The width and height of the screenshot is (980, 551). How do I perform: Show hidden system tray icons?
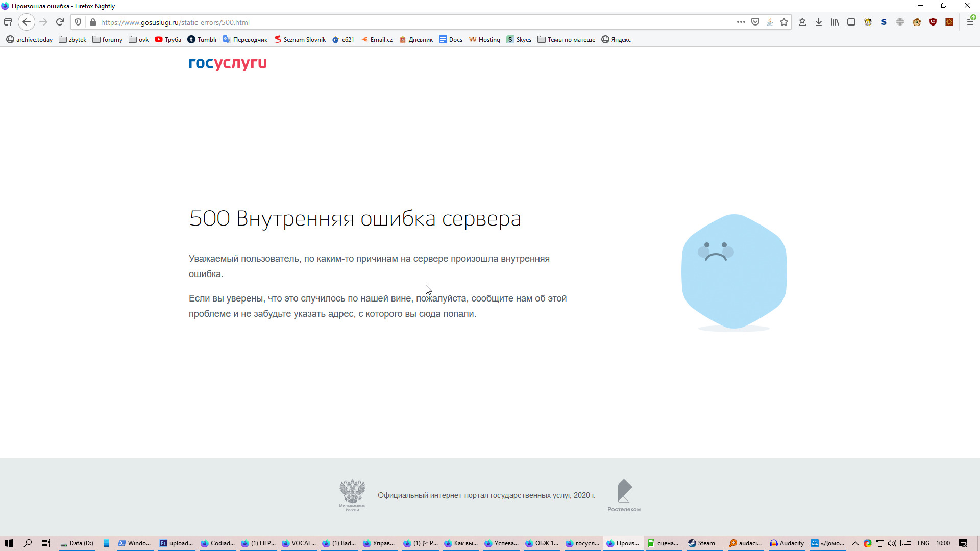855,543
